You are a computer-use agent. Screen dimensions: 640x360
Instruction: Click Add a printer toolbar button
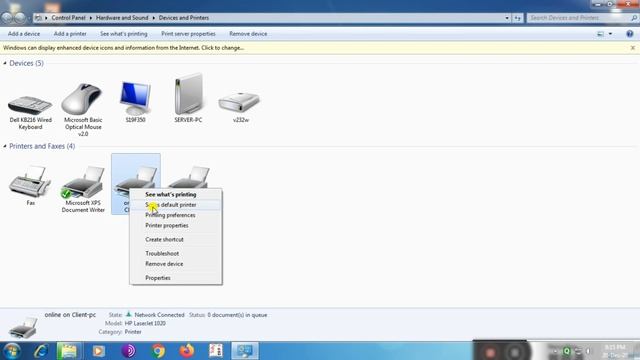[x=70, y=34]
